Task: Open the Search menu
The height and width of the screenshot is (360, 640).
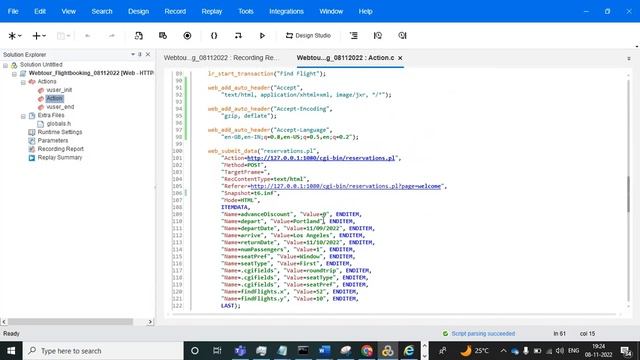Action: pyautogui.click(x=102, y=11)
